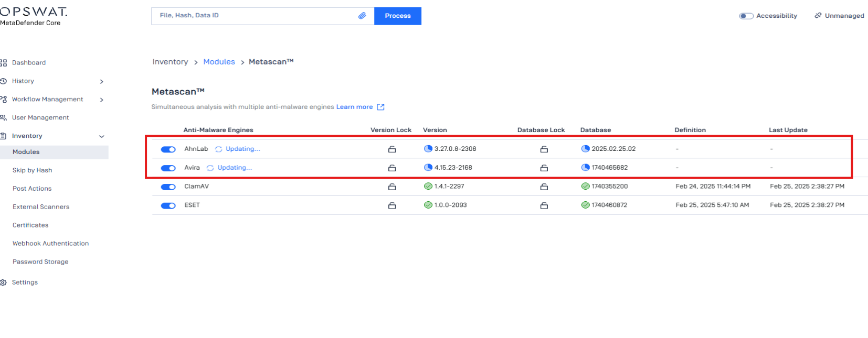Viewport: 868px width, 338px height.
Task: Click Avira updating spinner icon
Action: 210,168
